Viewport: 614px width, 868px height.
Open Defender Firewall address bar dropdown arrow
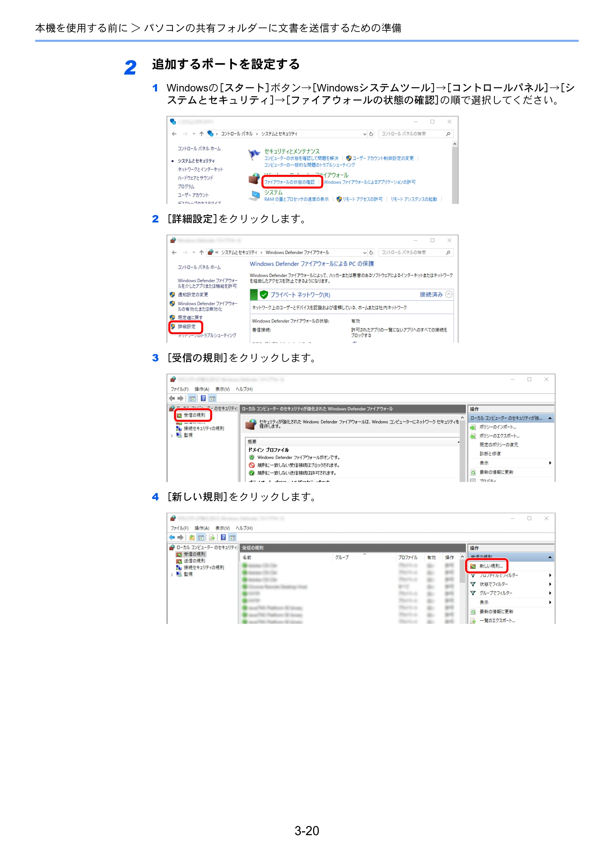[365, 253]
